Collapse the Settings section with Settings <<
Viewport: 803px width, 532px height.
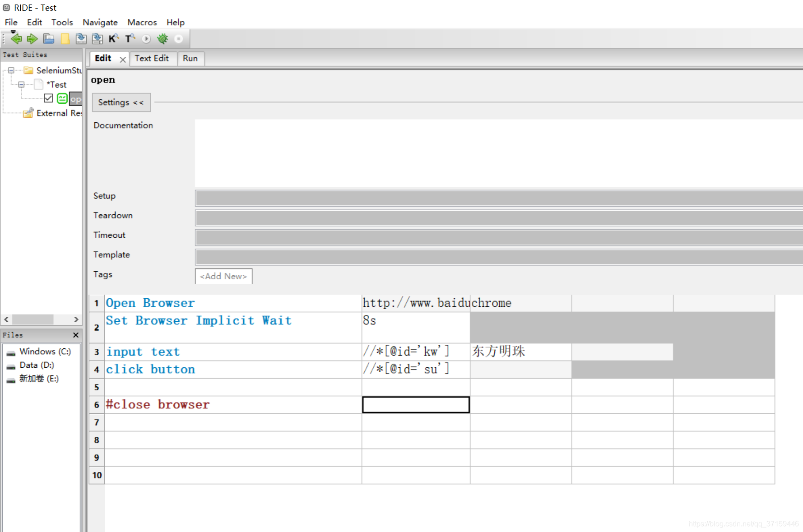click(x=121, y=102)
